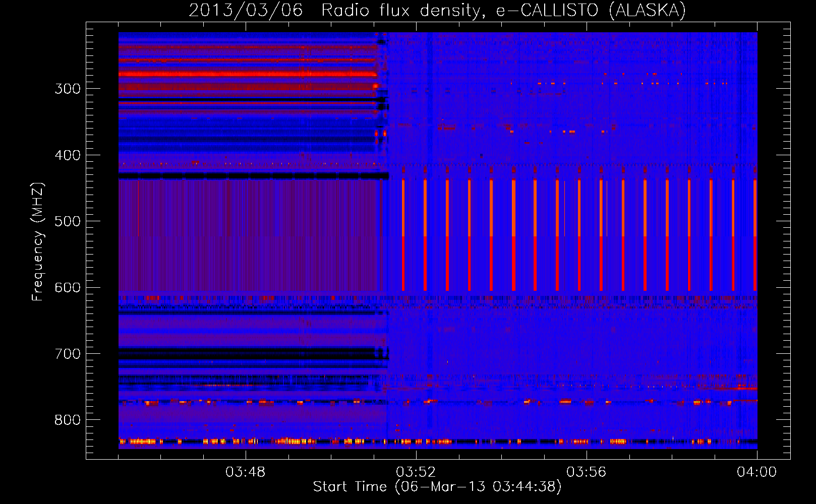Click the 400 frequency tick label
This screenshot has height=504, width=816.
pos(68,155)
